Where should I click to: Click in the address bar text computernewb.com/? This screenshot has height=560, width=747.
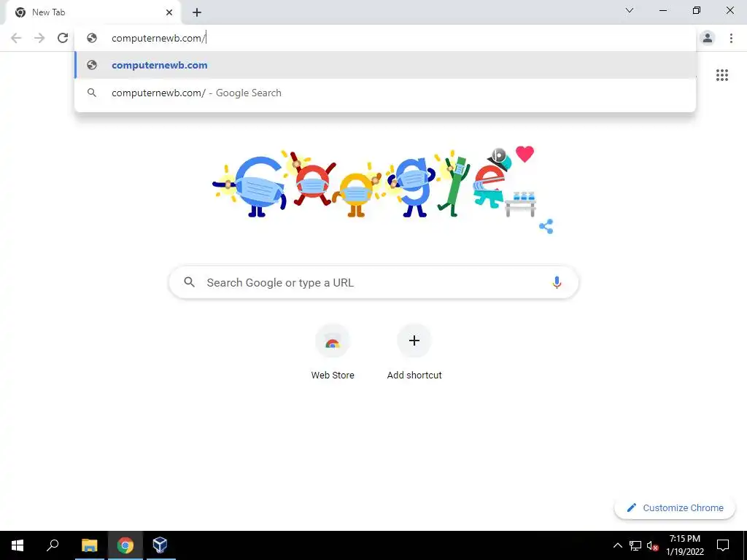point(158,38)
